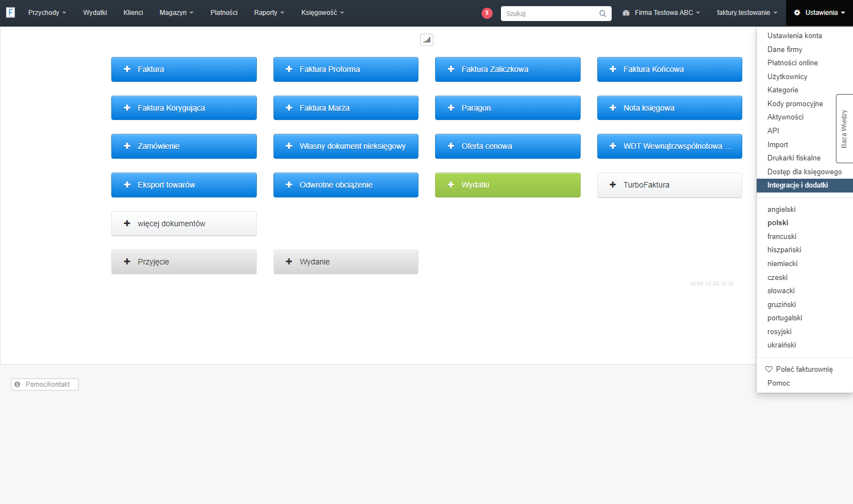Image resolution: width=853 pixels, height=504 pixels.
Task: Create a new Faktura Proforma
Action: [346, 69]
